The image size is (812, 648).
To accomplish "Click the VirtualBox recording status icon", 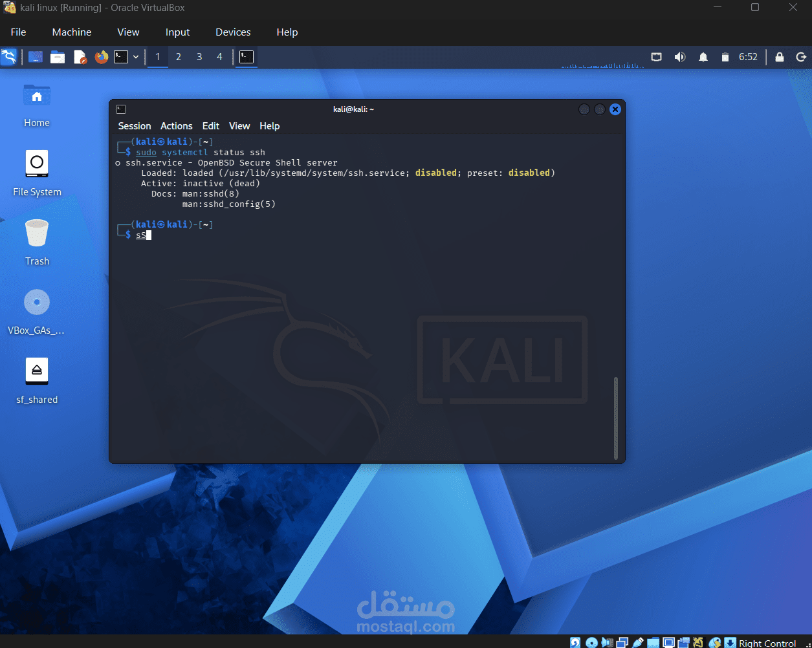I will 683,643.
